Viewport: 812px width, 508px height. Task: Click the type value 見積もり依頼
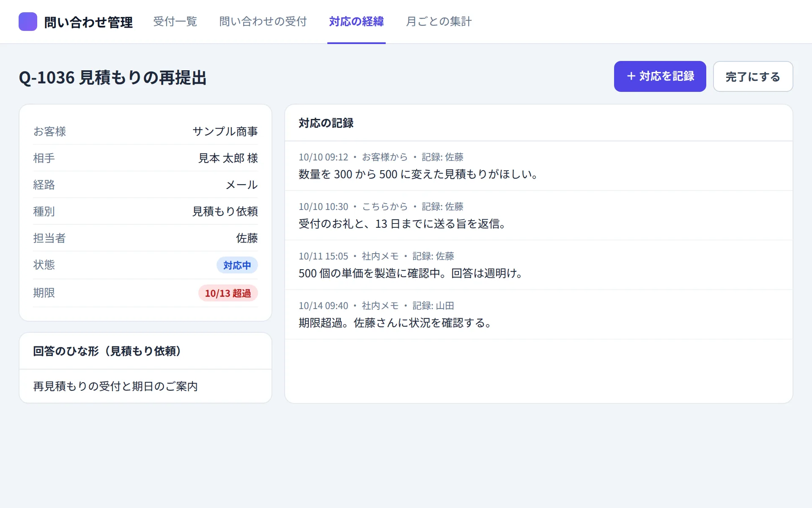click(x=225, y=212)
